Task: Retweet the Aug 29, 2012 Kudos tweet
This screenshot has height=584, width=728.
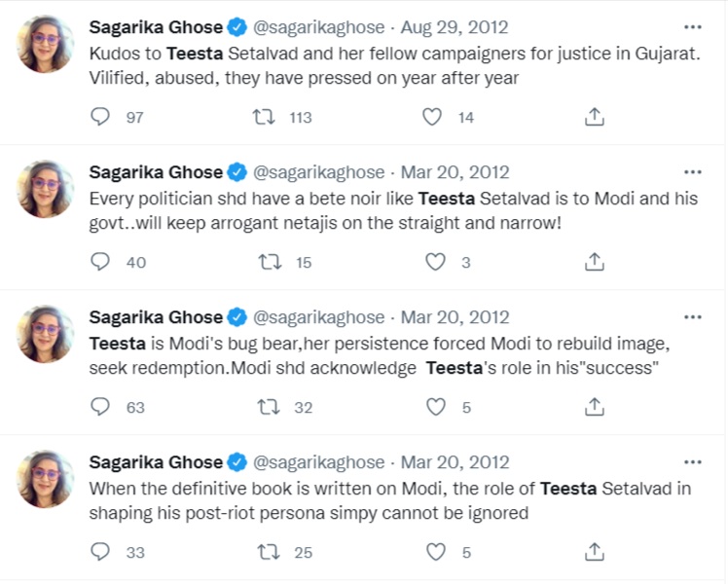Action: coord(263,118)
